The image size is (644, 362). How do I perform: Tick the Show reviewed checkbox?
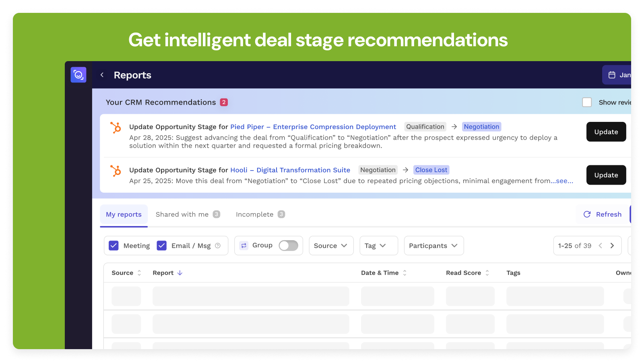(x=587, y=103)
